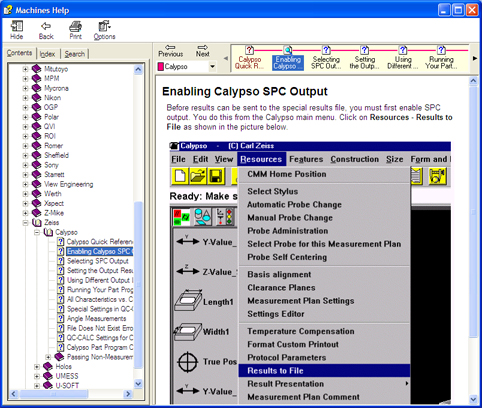Click the Romer tree entry
Image resolution: width=482 pixels, height=408 pixels.
(x=53, y=146)
